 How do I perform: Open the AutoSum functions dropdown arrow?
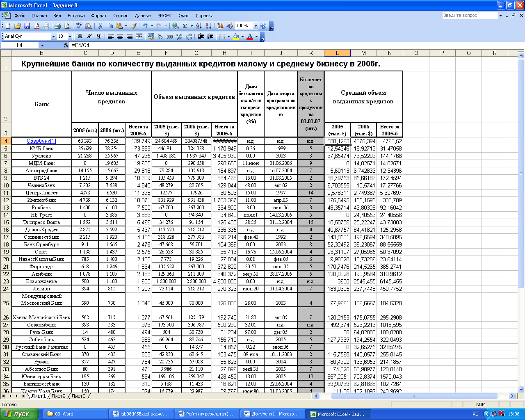coord(192,26)
